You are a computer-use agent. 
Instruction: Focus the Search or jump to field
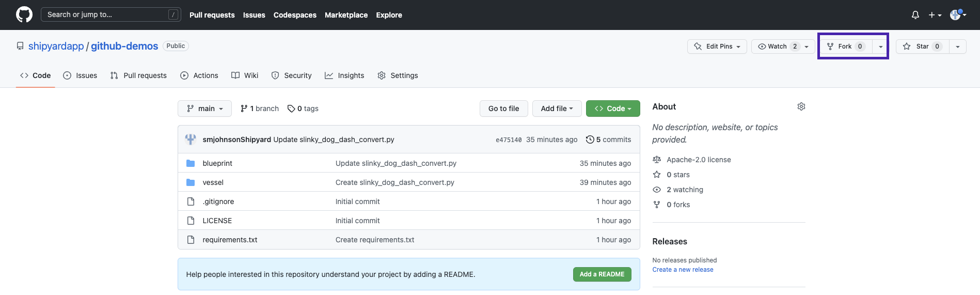[111, 14]
